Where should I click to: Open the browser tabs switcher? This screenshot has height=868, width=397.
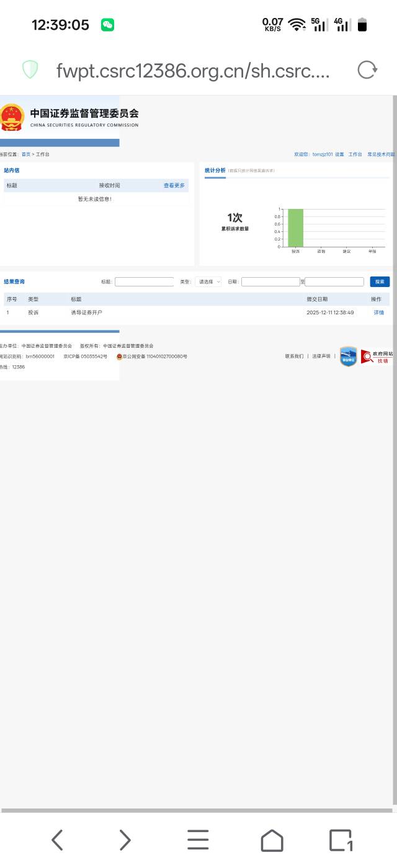(341, 840)
